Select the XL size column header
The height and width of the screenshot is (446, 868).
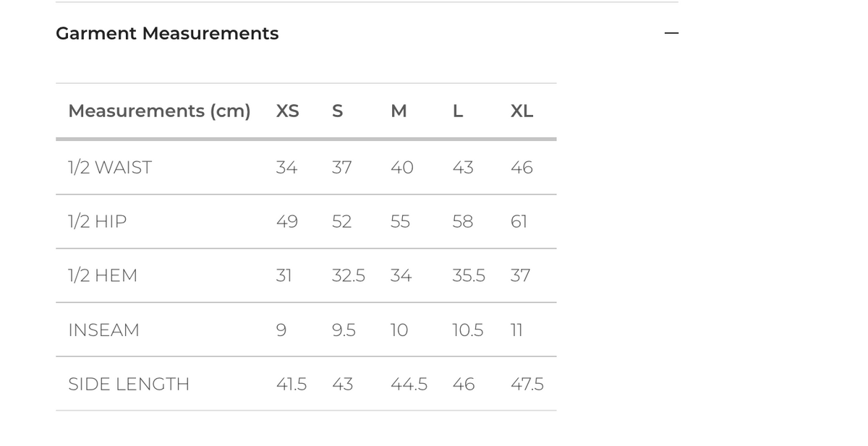[x=522, y=111]
